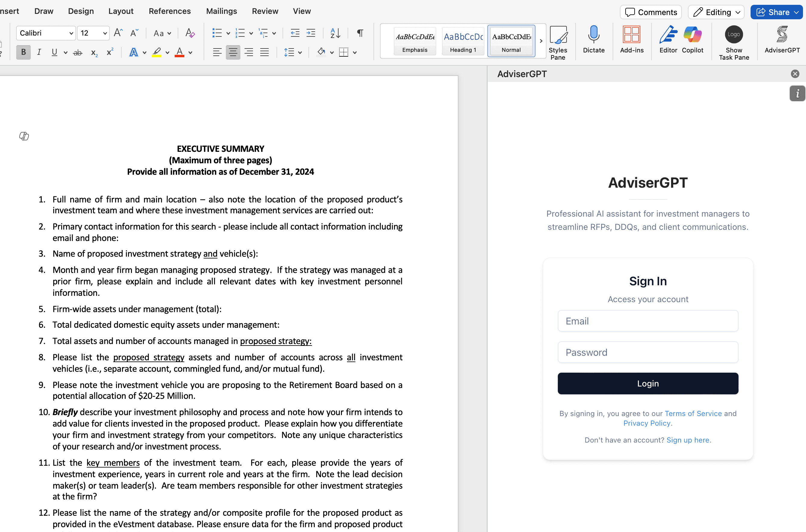
Task: Toggle bold formatting
Action: 23,52
